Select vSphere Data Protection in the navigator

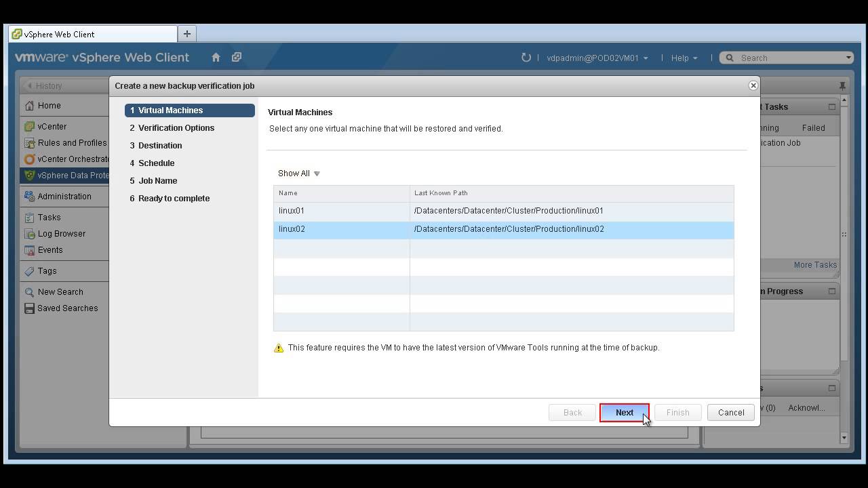(x=64, y=175)
